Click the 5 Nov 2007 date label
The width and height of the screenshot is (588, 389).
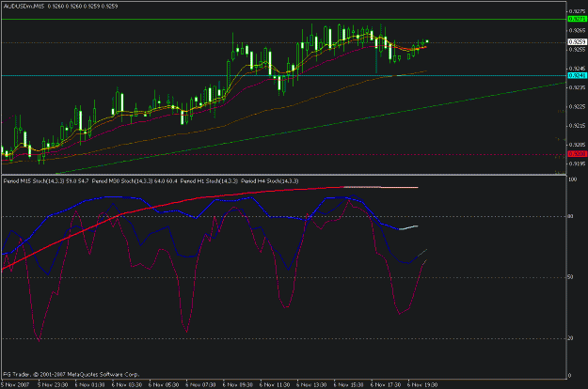pyautogui.click(x=15, y=385)
